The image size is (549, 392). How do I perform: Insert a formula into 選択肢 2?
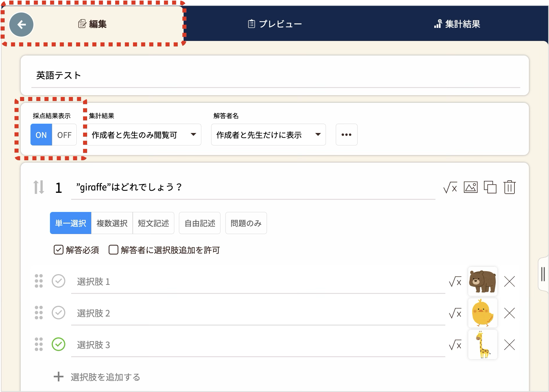coord(455,313)
